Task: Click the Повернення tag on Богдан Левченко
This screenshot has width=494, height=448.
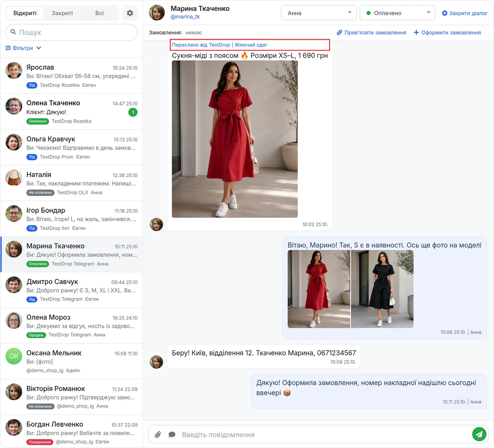Action: click(40, 442)
